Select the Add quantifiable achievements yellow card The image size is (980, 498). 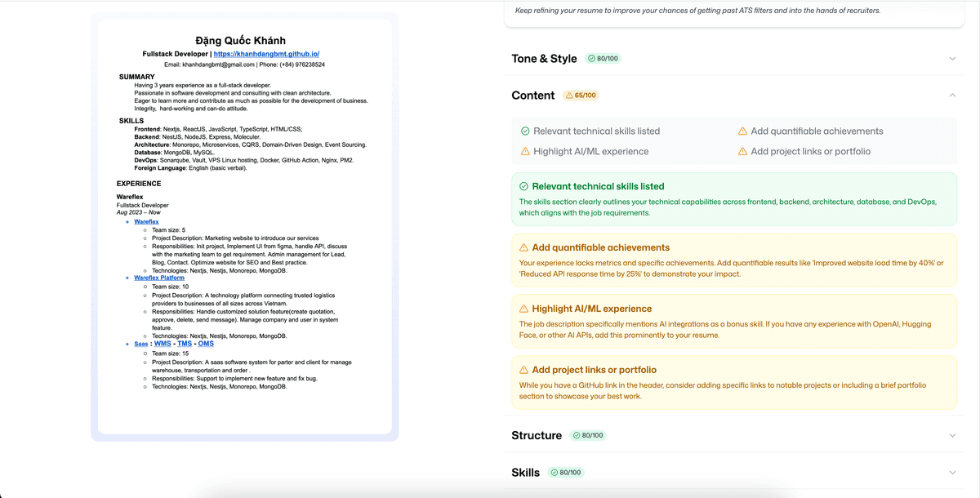coord(733,261)
